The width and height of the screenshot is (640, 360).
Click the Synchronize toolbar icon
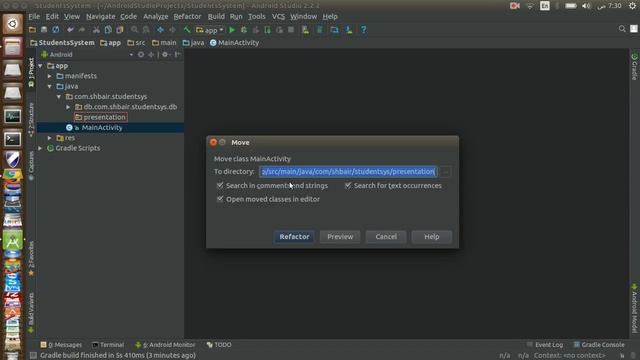(x=56, y=30)
